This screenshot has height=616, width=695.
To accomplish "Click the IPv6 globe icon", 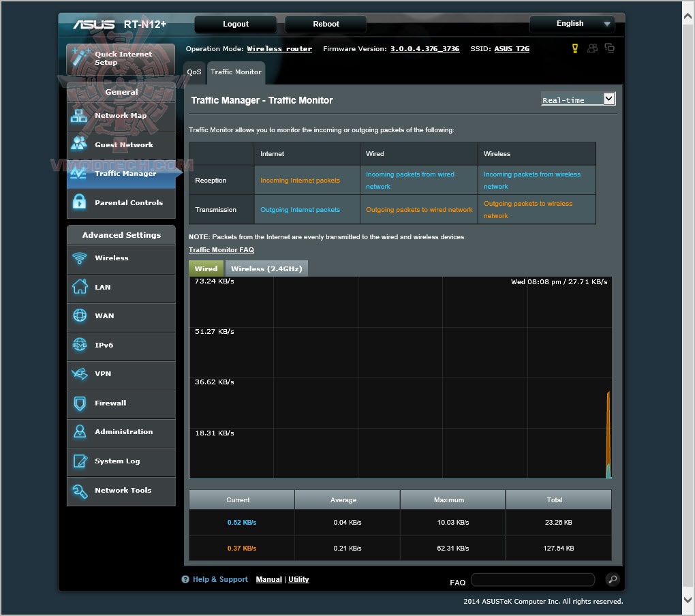I will click(x=80, y=344).
